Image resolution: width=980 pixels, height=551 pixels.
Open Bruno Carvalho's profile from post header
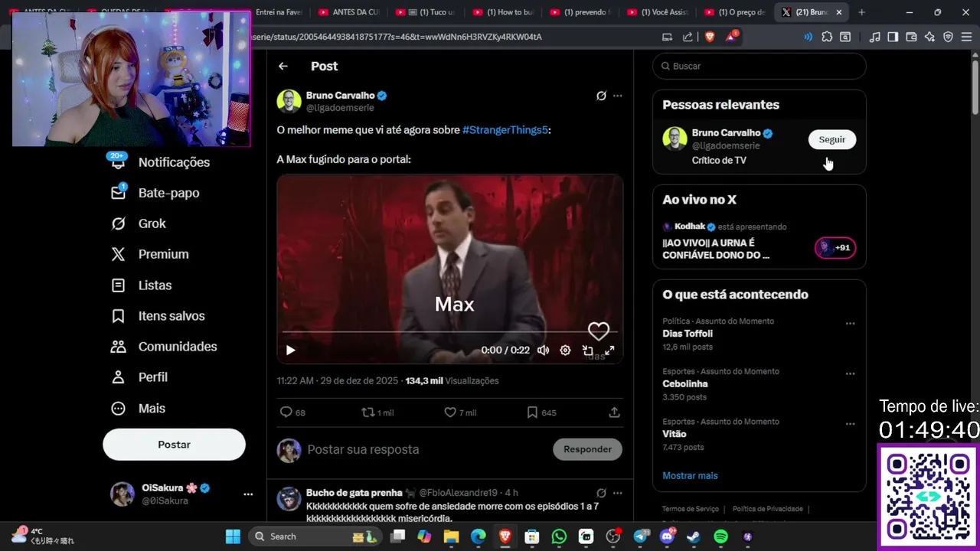pos(340,96)
